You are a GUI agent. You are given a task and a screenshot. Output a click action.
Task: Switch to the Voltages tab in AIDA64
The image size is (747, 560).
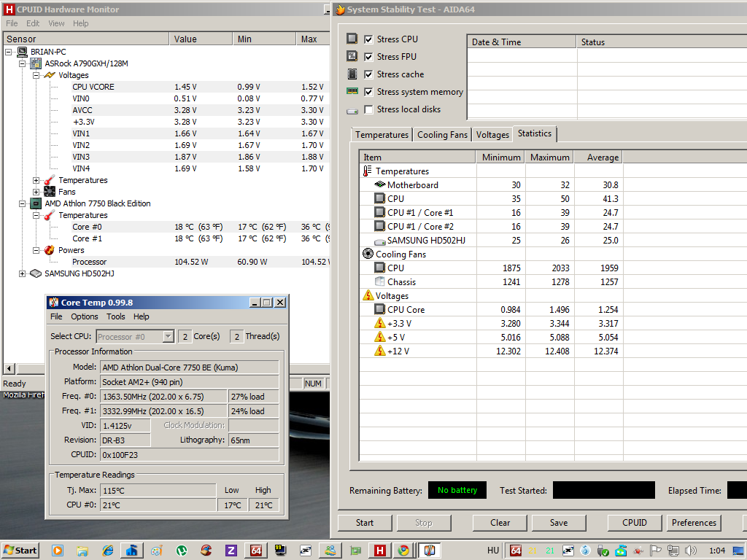[492, 135]
